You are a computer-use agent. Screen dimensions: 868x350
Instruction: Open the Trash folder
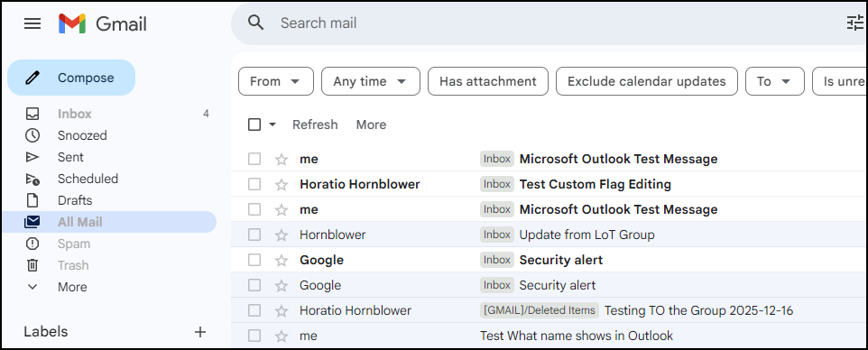pyautogui.click(x=109, y=265)
